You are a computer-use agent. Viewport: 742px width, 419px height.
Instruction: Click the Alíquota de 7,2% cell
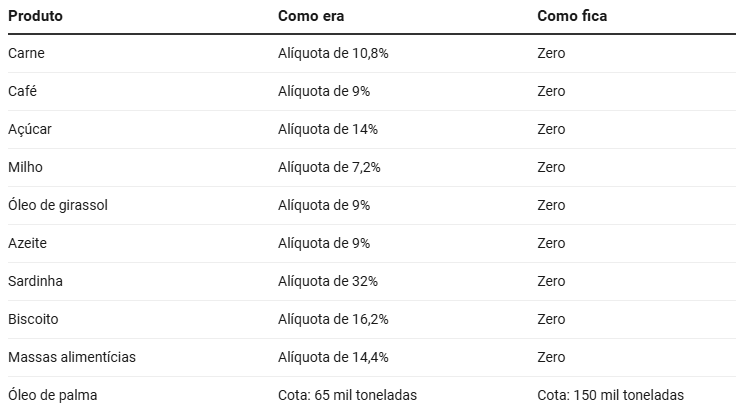(329, 167)
